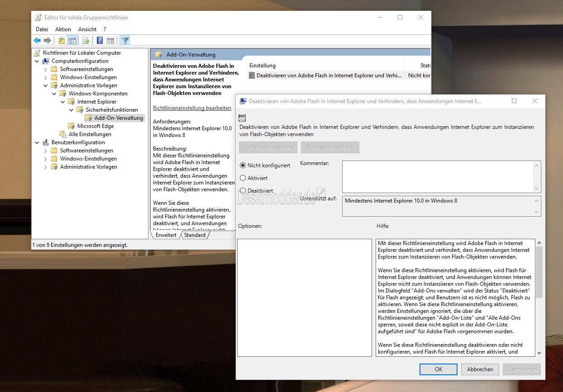563x392 pixels.
Task: Click the Microsoft Edge folder icon
Action: 72,126
